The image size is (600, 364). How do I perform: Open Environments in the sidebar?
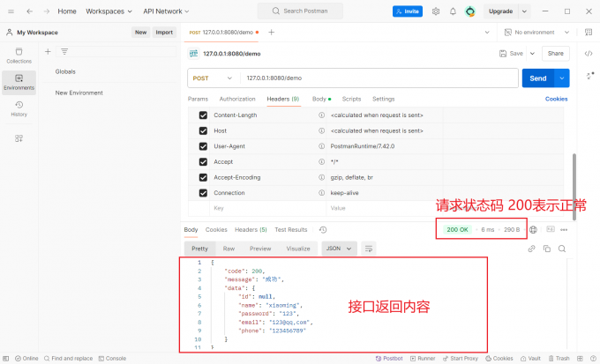[19, 82]
